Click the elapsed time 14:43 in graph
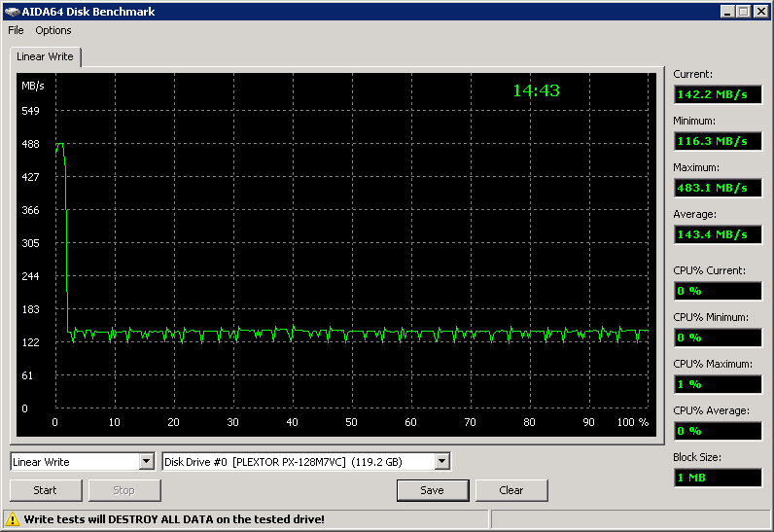774x532 pixels. (536, 90)
